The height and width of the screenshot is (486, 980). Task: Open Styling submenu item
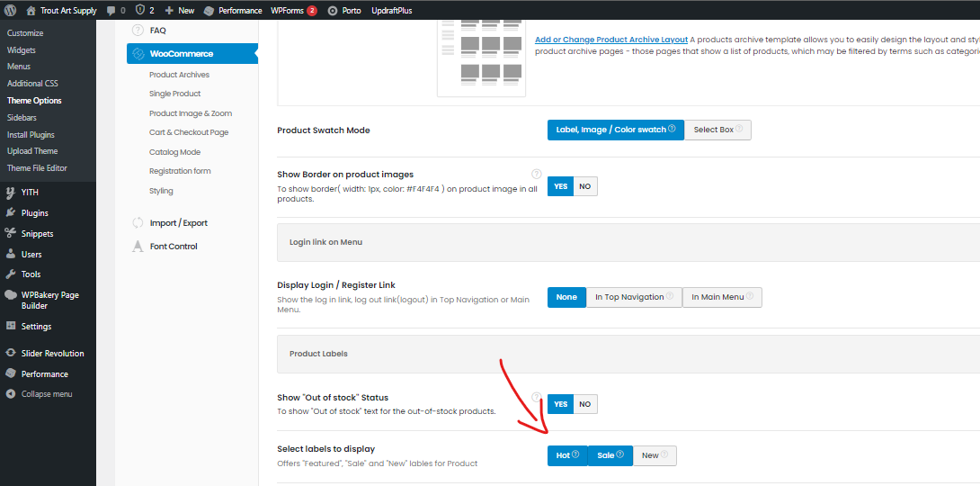click(161, 191)
